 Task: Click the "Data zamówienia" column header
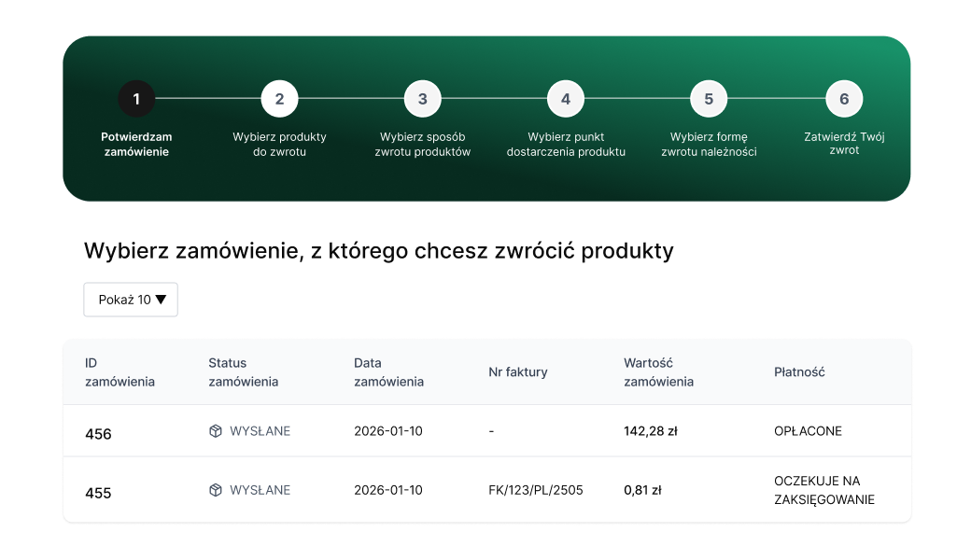[x=389, y=372]
